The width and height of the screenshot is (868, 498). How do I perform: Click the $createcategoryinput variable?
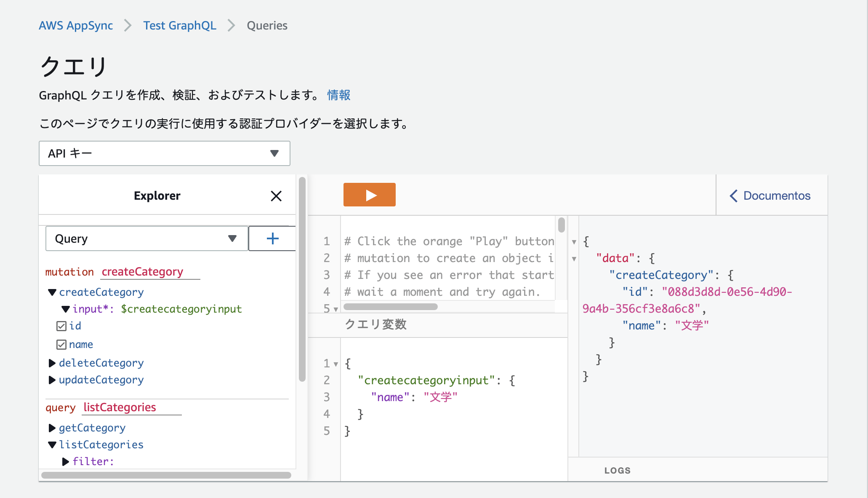coord(181,309)
